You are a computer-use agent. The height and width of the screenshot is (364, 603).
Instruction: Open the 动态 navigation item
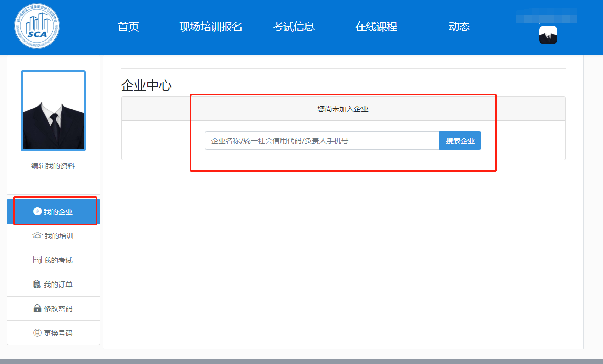click(459, 27)
